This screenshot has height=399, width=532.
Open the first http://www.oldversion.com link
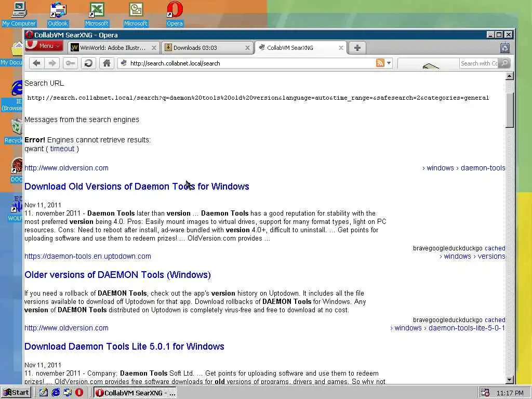(66, 168)
